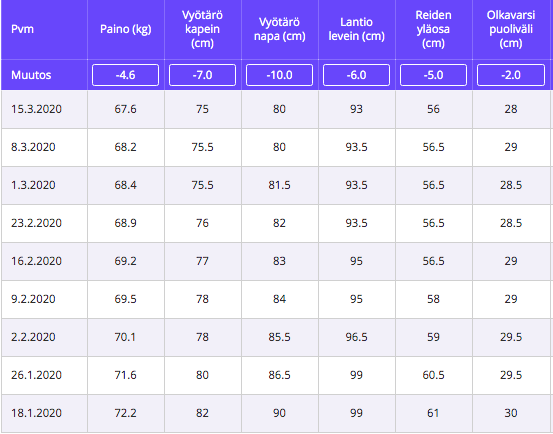Screen dimensions: 553x434
Task: Click the Reiden yläosa (cm) header
Action: 433,29
